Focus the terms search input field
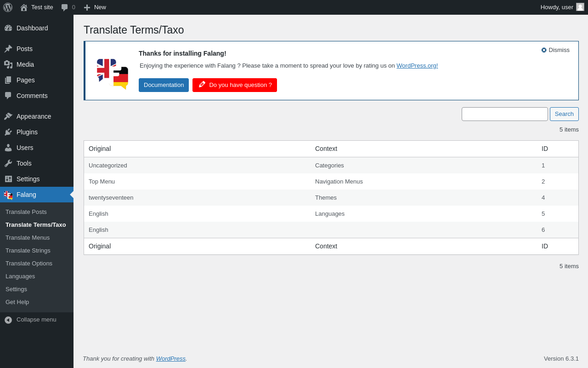This screenshot has height=368, width=588. 504,114
